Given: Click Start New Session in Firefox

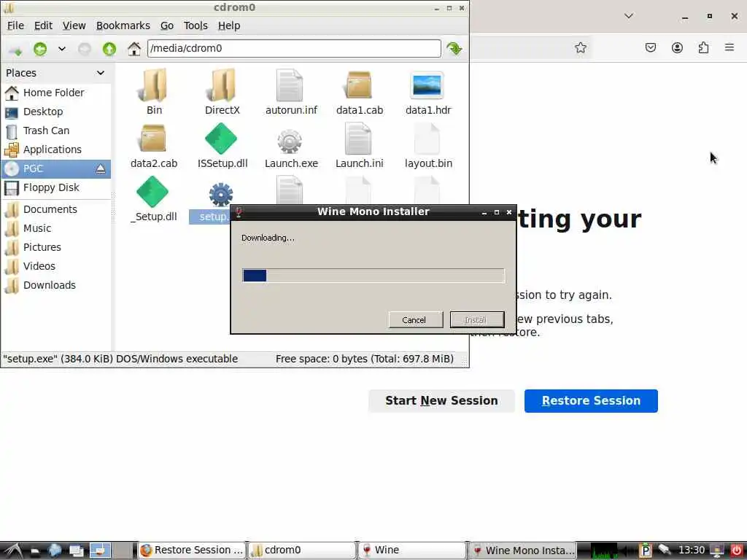Looking at the screenshot, I should 441,401.
